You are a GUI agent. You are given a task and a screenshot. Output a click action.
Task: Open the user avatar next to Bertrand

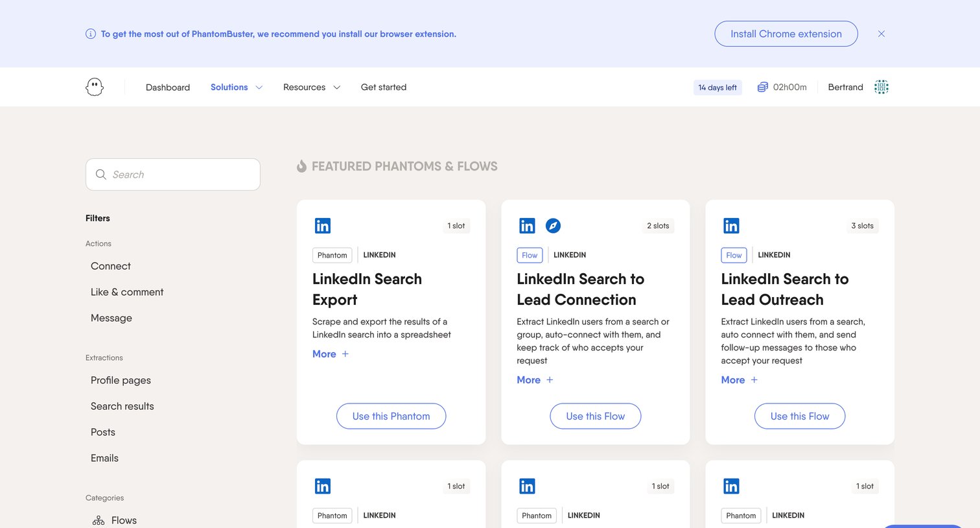pyautogui.click(x=881, y=87)
